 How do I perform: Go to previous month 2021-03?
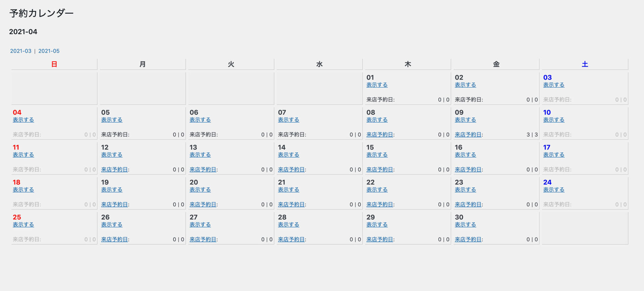coord(20,51)
